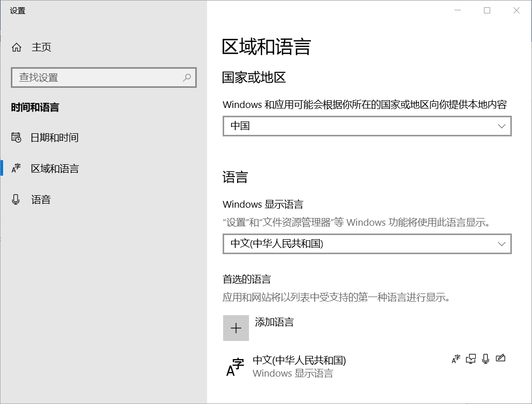
Task: Select the 中文(中华人民共和国) language entry
Action: tap(367, 367)
